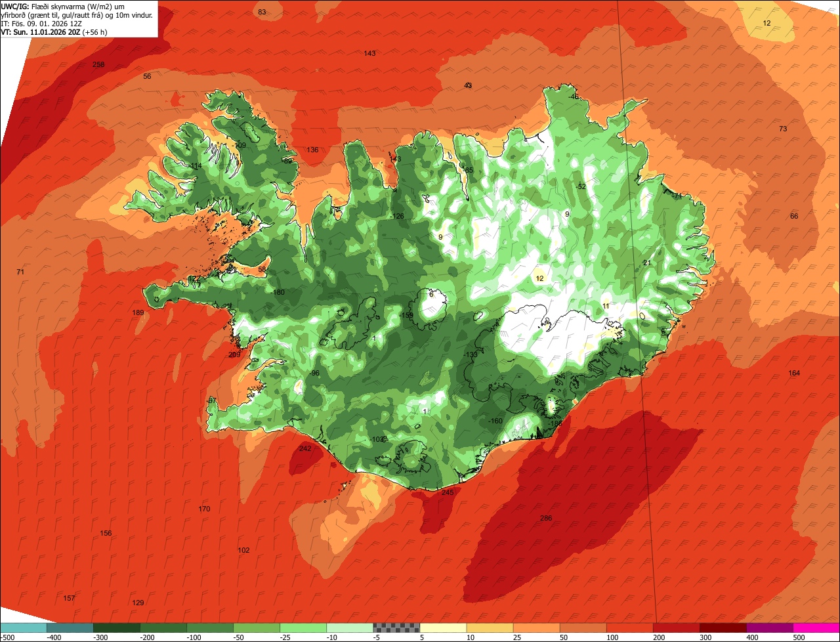
Task: Click the map value 71
Action: (x=20, y=272)
